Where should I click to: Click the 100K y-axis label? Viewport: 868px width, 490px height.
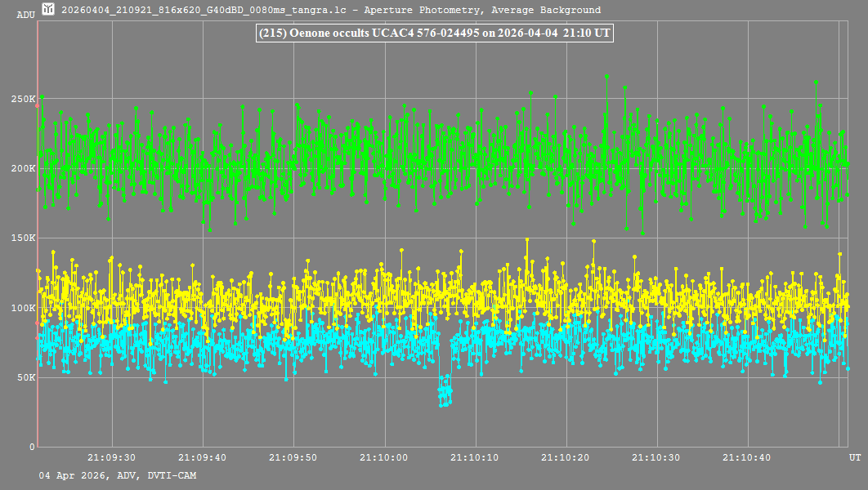point(23,308)
